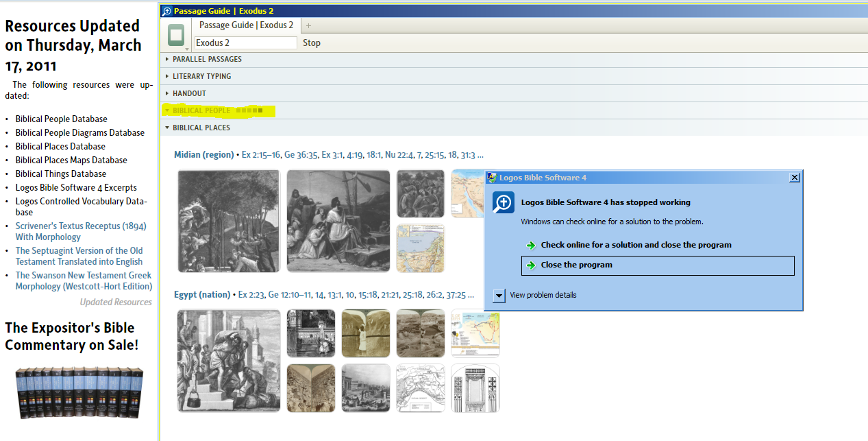Open Egypt temple columns drawing thumbnail
Image resolution: width=868 pixels, height=441 pixels.
coord(475,388)
